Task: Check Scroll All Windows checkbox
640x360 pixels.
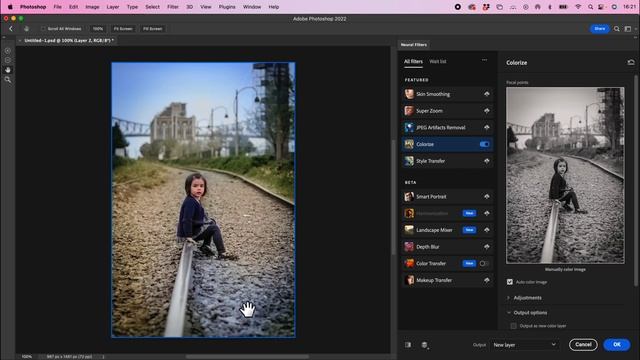Action: click(x=43, y=29)
